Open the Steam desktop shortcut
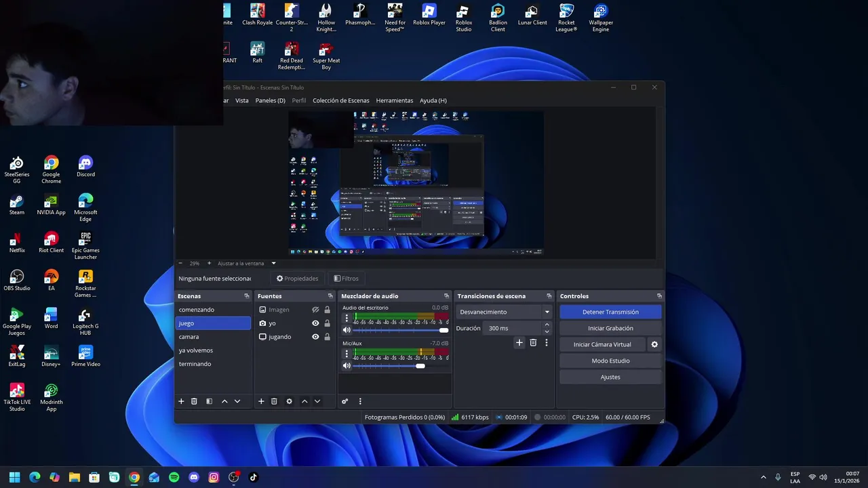The width and height of the screenshot is (868, 488). click(17, 204)
